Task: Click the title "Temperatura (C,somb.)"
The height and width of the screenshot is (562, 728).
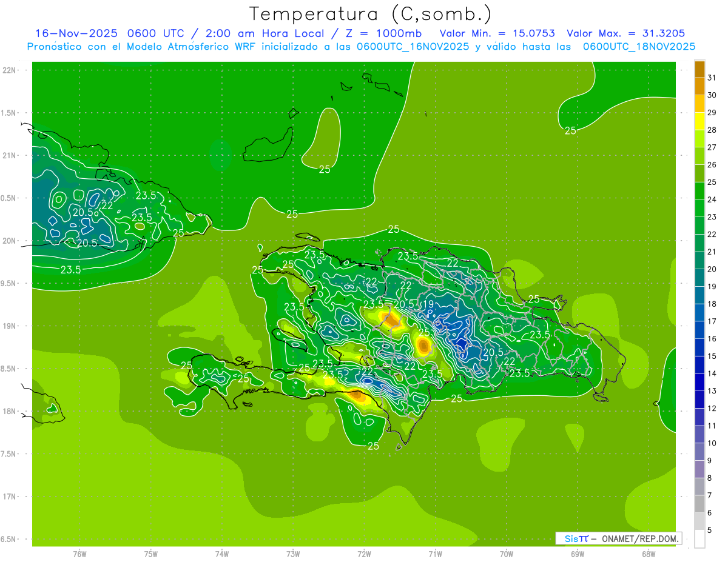Action: tap(371, 15)
